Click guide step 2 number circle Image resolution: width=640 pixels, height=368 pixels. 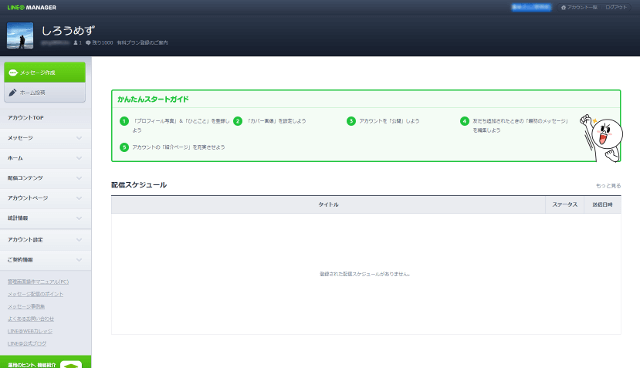(238, 121)
